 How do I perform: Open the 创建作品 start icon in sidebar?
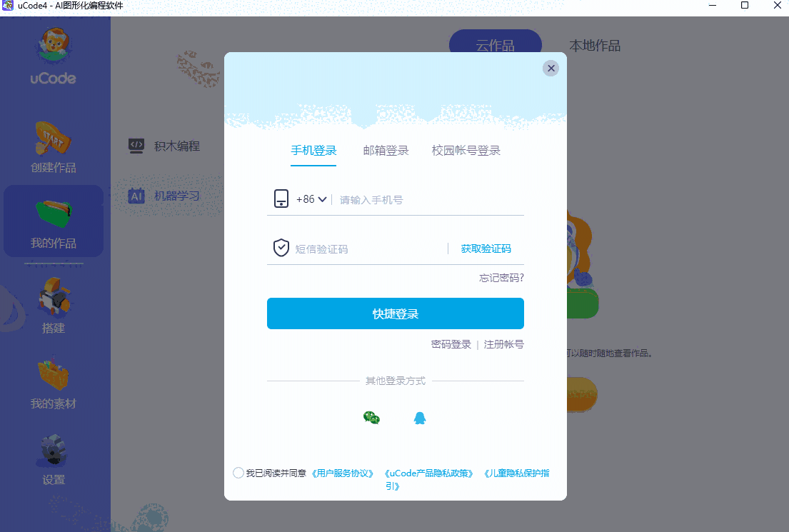[x=53, y=138]
